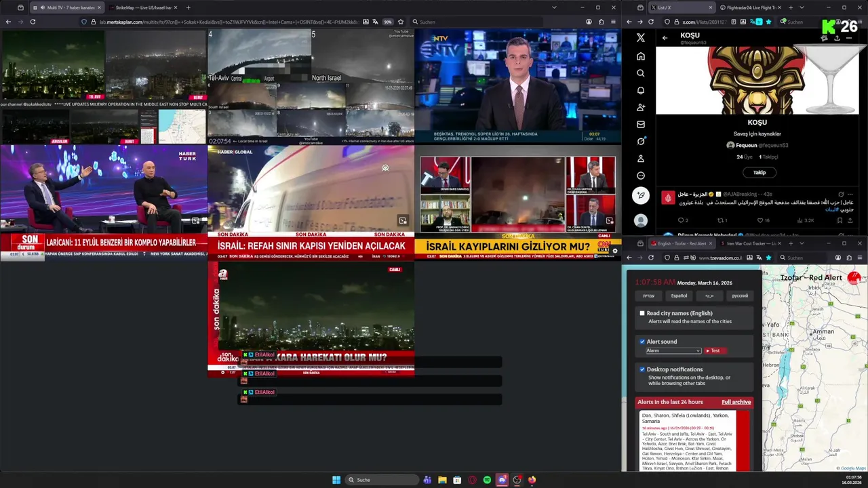Open the X profile icon in sidebar
868x488 pixels.
point(640,159)
